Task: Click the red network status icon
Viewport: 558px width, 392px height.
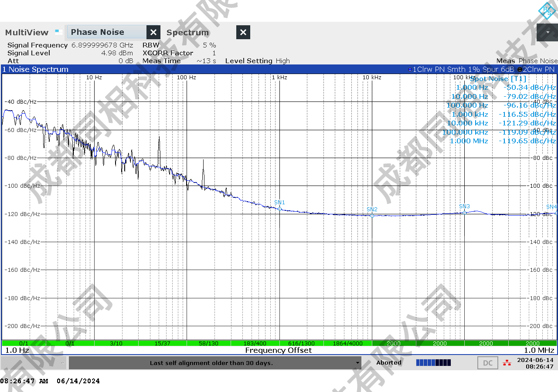Action: click(x=507, y=363)
